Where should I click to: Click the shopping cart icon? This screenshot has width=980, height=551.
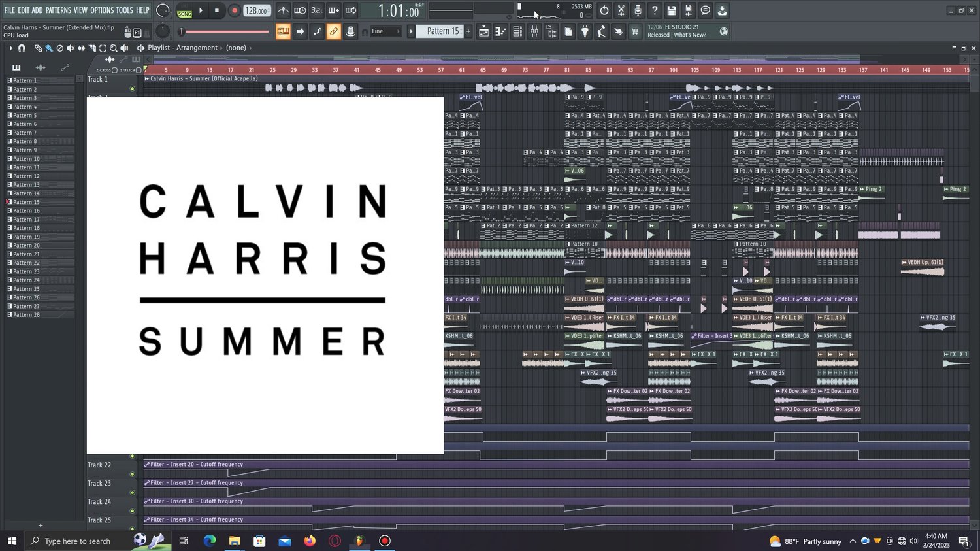pyautogui.click(x=634, y=31)
